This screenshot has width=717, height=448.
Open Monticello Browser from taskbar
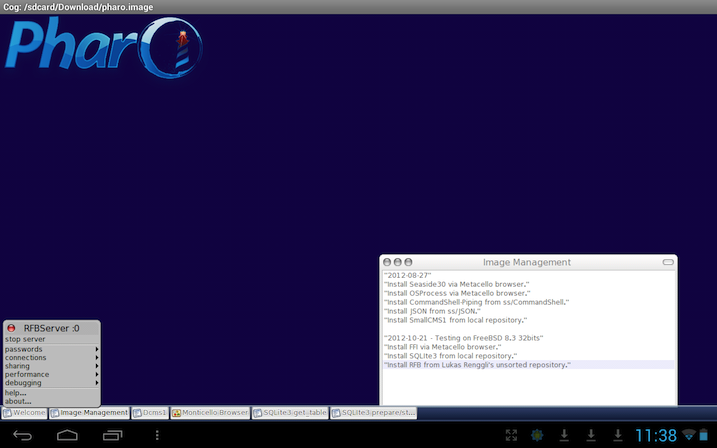(x=210, y=413)
